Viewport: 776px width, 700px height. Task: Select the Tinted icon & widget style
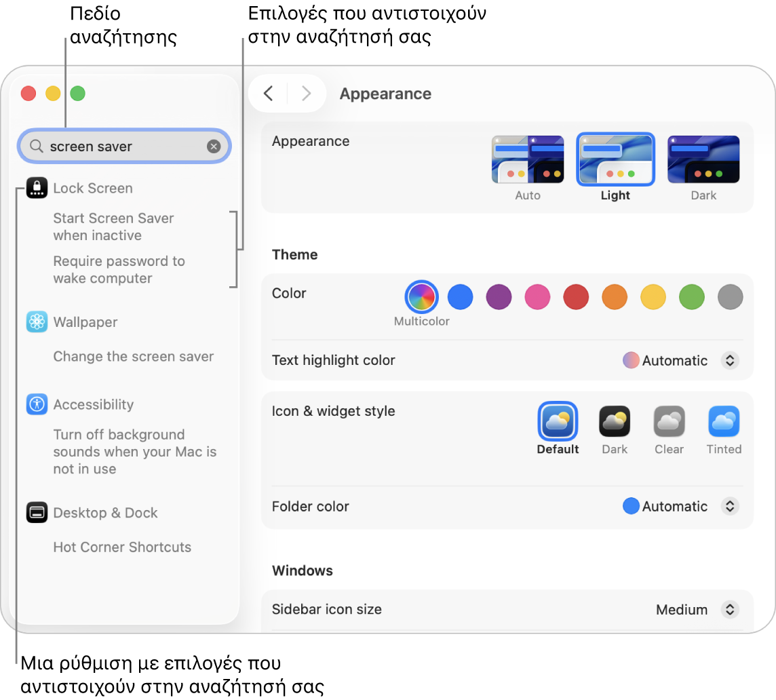(x=724, y=421)
